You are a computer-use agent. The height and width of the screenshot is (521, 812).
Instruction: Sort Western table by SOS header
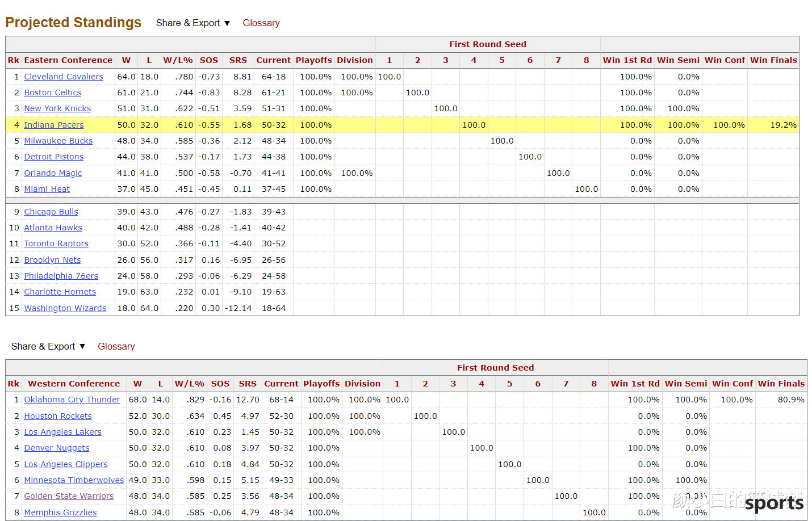220,384
